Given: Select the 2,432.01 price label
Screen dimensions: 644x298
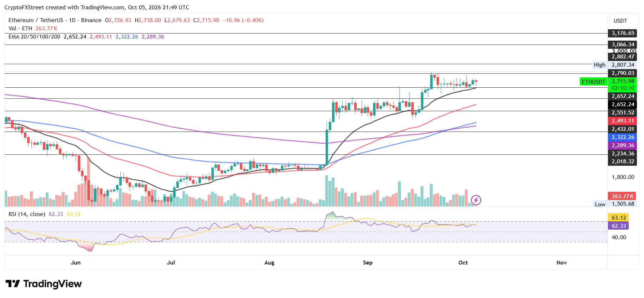Looking at the screenshot, I should (623, 129).
